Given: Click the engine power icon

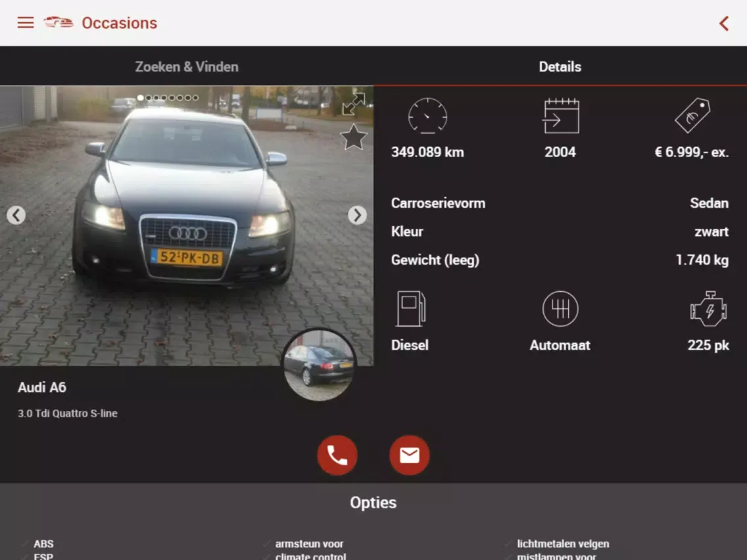Looking at the screenshot, I should tap(708, 308).
